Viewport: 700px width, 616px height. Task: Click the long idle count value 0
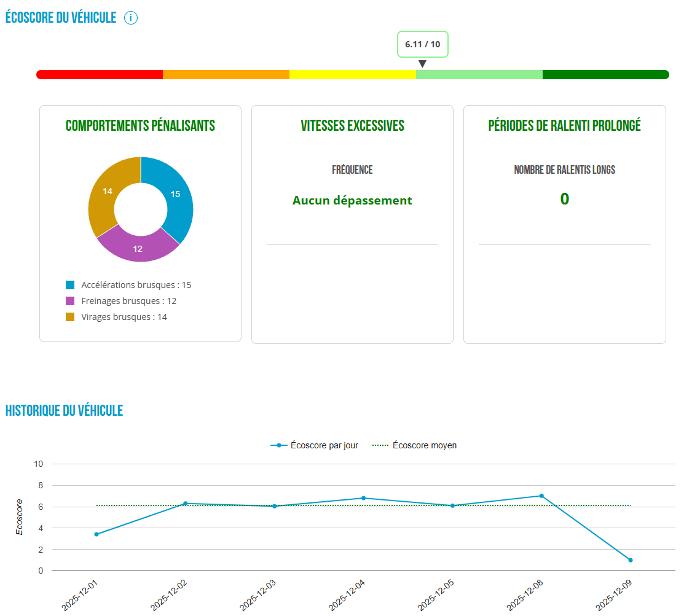pos(564,199)
